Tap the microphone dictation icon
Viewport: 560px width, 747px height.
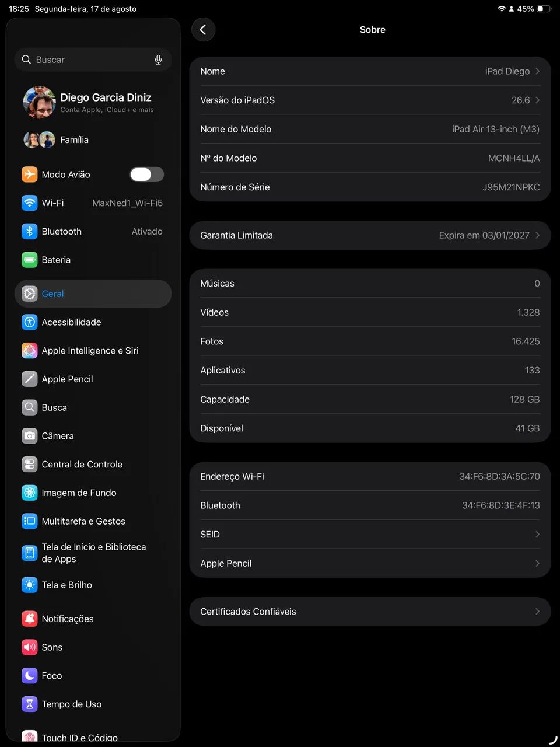tap(158, 60)
